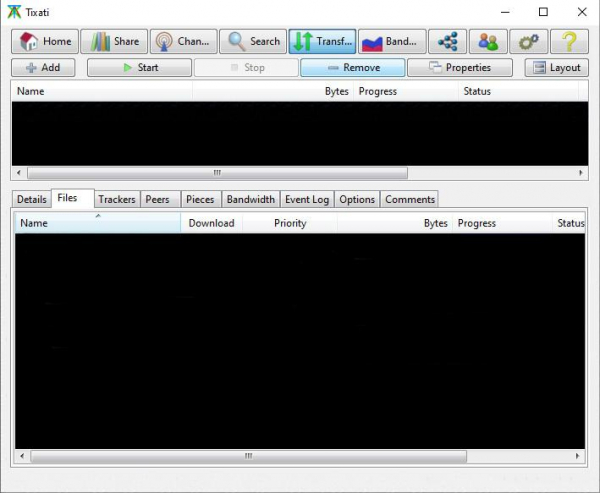The image size is (600, 493).
Task: Start the selected transfer
Action: click(x=139, y=68)
